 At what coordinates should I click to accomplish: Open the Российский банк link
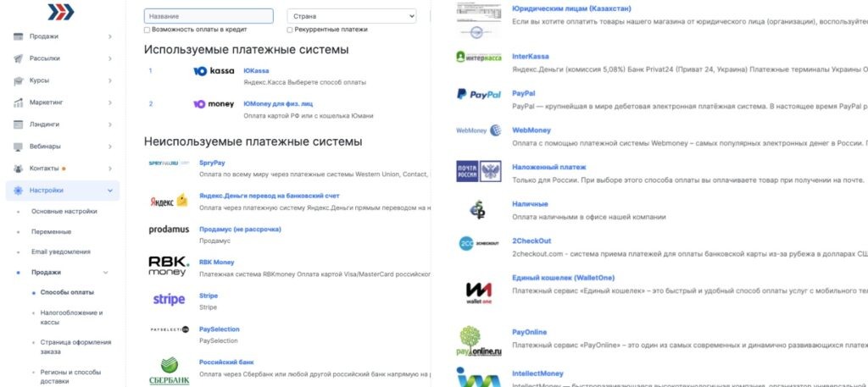tap(226, 362)
